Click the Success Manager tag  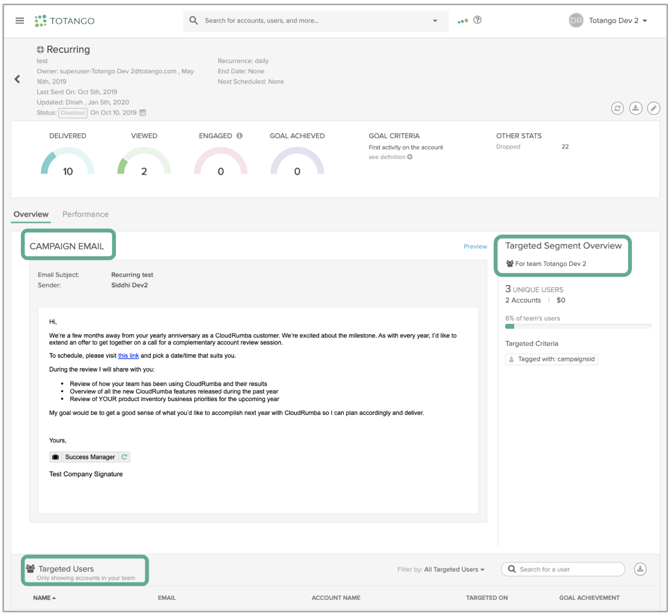(x=89, y=457)
